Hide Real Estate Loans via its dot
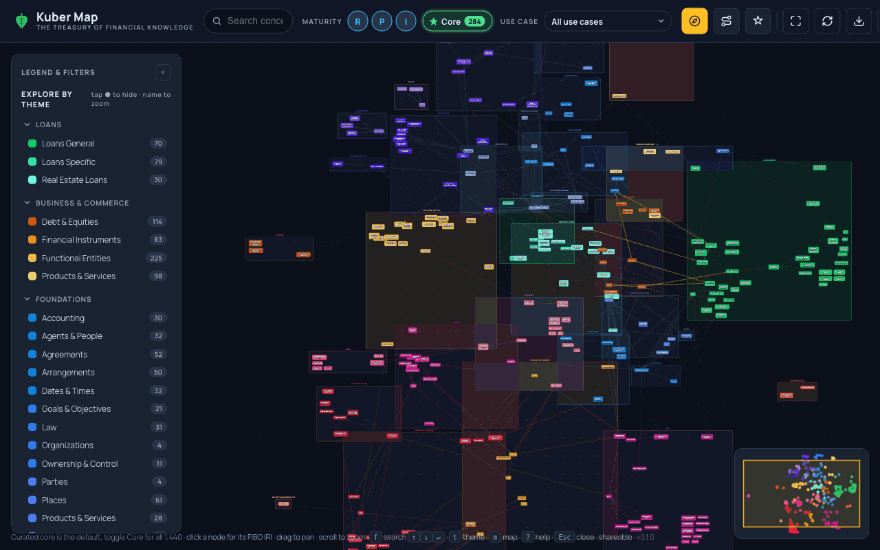This screenshot has height=550, width=880. pos(32,180)
